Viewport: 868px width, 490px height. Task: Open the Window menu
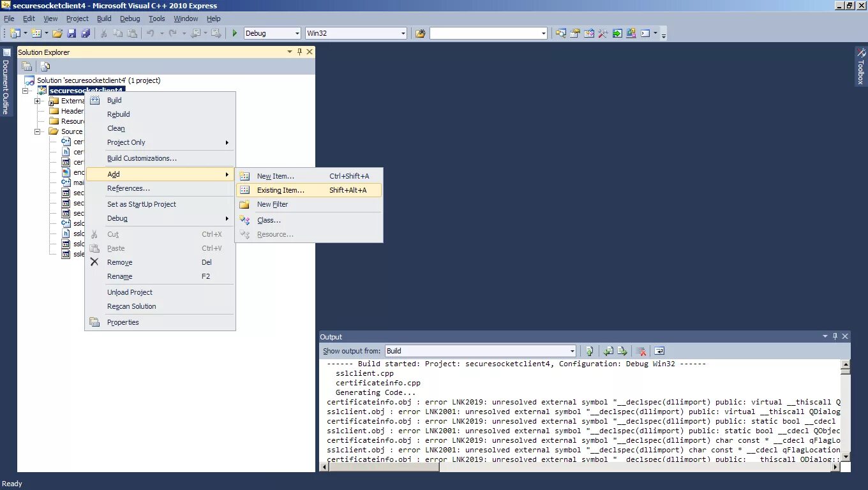[186, 19]
